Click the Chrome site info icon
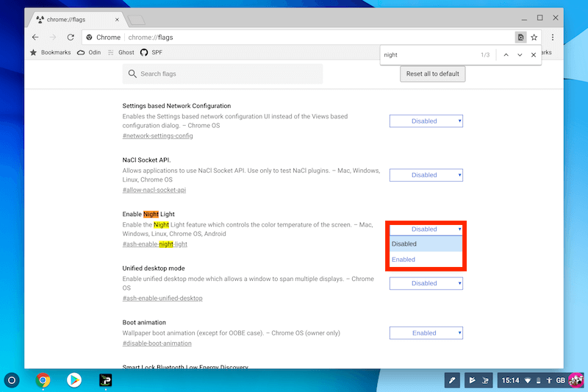 89,37
